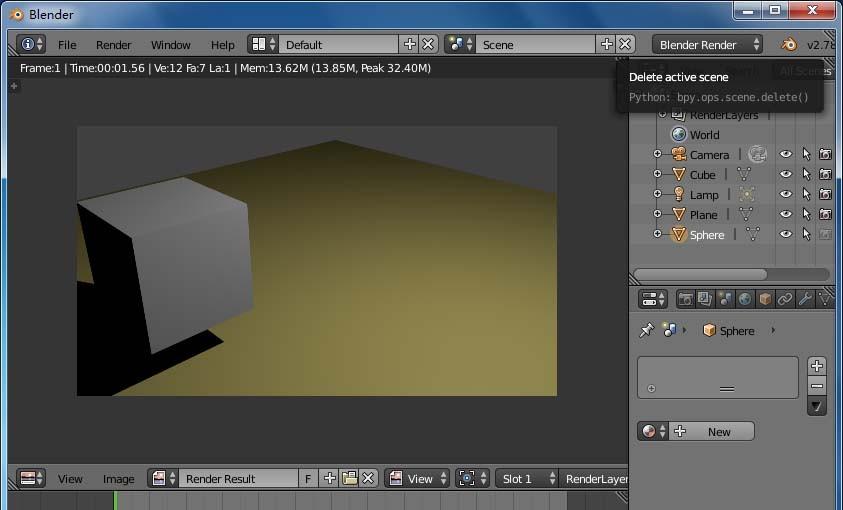Open the Help menu

pyautogui.click(x=223, y=45)
